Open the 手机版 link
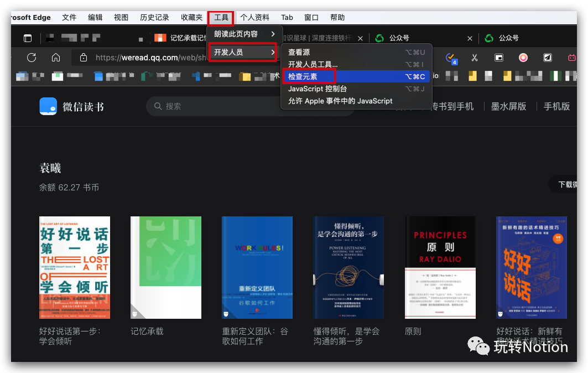Image resolution: width=588 pixels, height=373 pixels. click(556, 106)
